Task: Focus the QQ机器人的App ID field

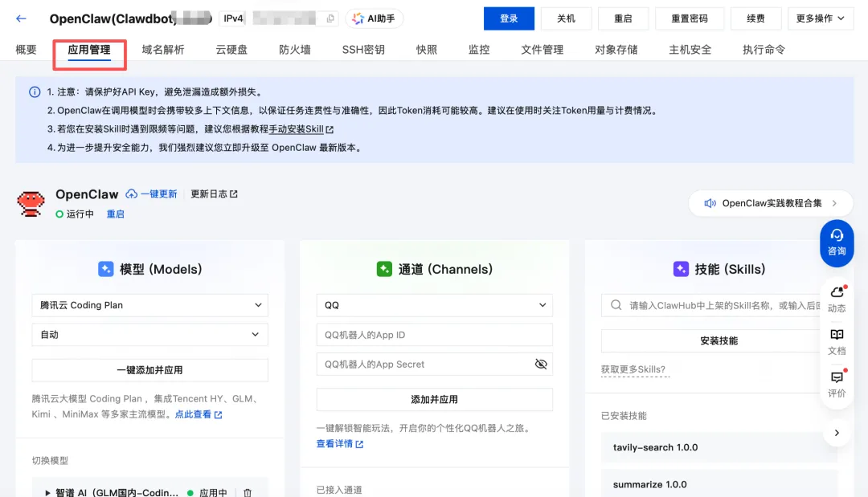Action: point(435,335)
